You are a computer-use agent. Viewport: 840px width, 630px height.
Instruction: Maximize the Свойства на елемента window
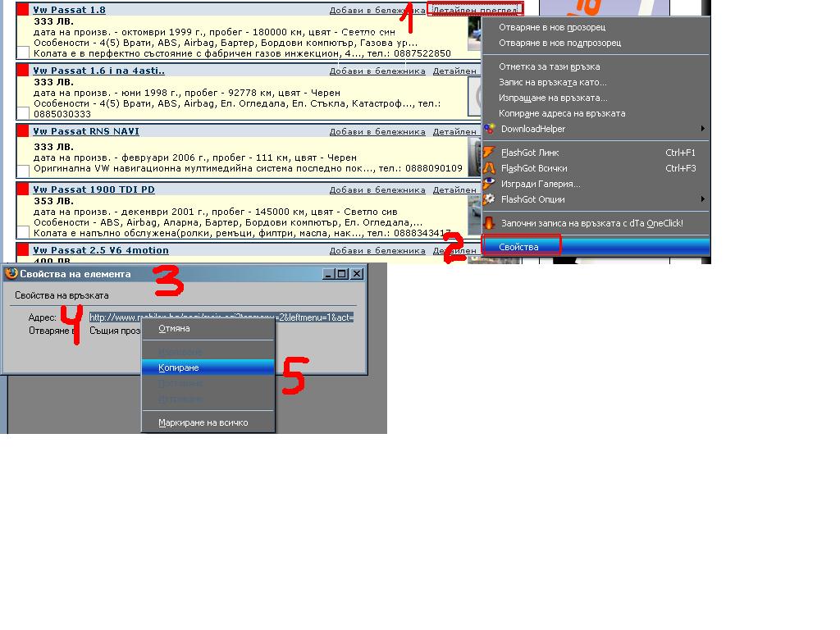point(342,274)
